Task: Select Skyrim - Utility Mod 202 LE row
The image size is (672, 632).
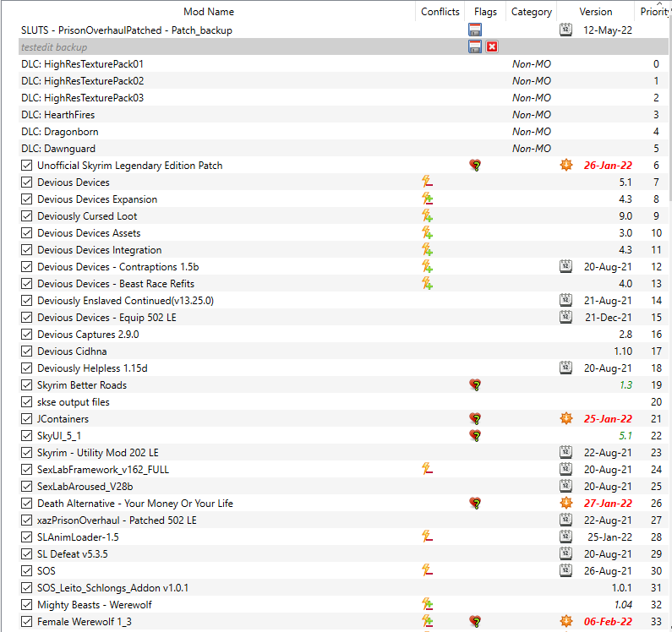Action: point(344,453)
